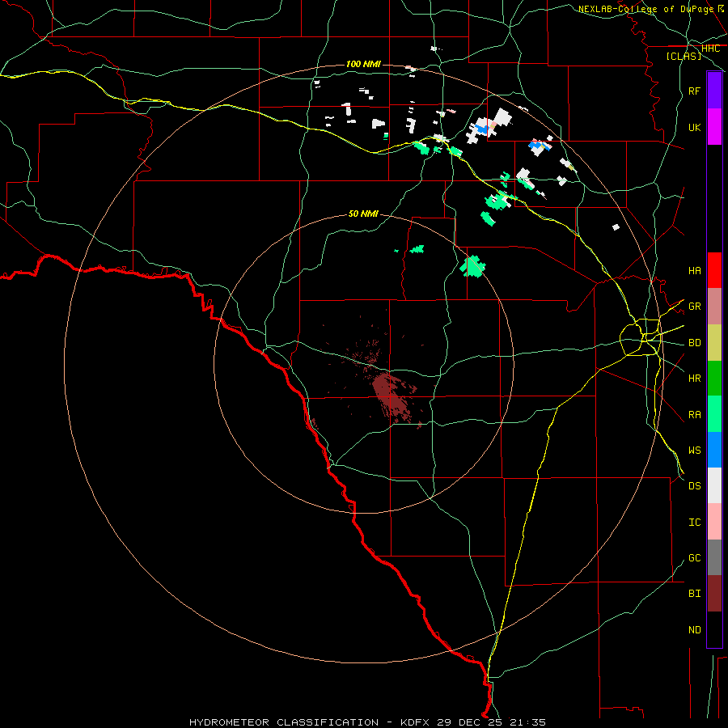Click the RA legend label
Viewport: 728px width, 728px height.
pos(694,415)
